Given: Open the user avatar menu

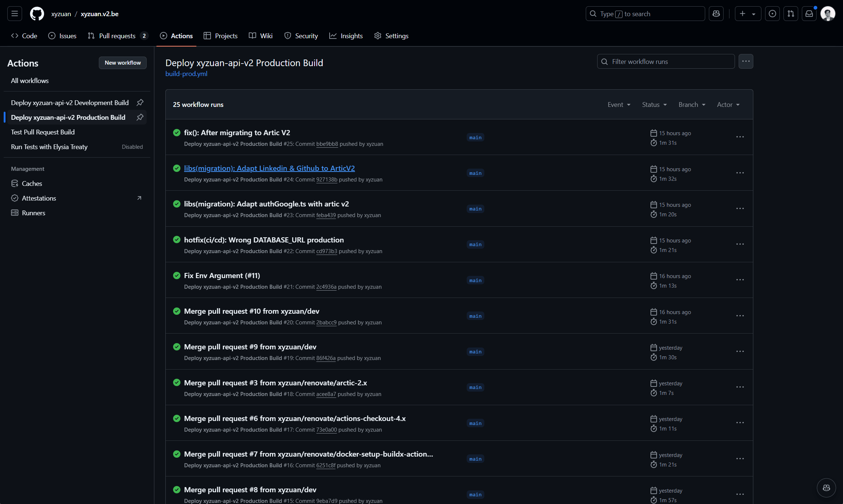Looking at the screenshot, I should [828, 14].
